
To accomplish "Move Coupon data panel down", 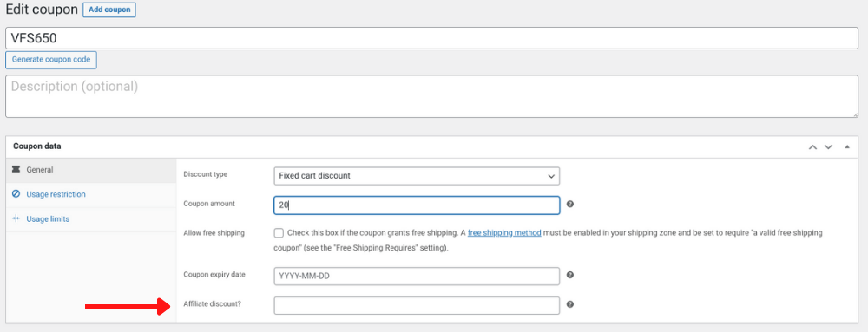I will pos(828,147).
